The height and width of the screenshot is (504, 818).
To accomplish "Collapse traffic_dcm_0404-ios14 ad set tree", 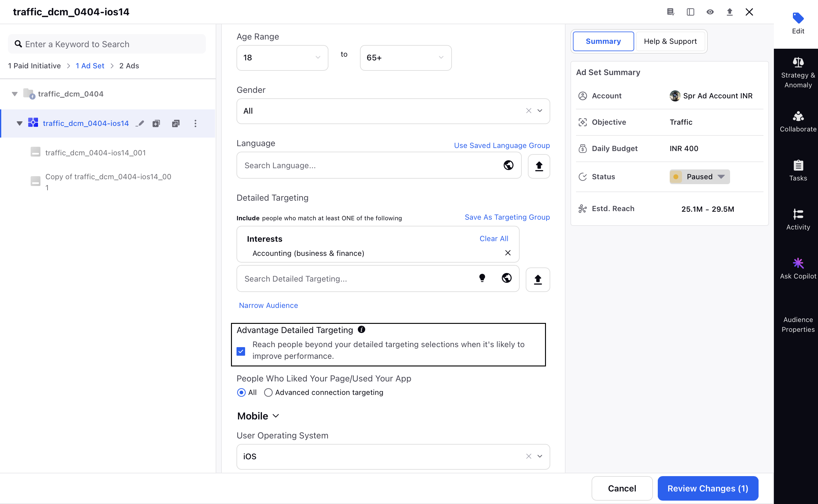I will pyautogui.click(x=19, y=124).
